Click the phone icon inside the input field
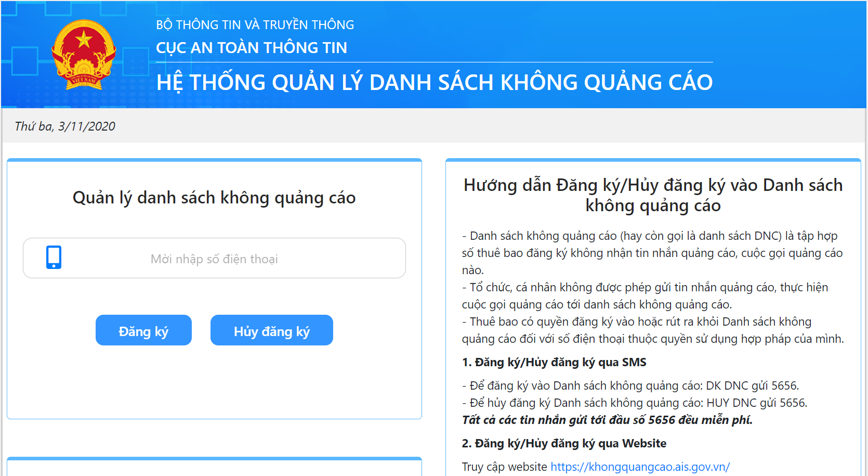Image resolution: width=868 pixels, height=476 pixels. tap(54, 258)
